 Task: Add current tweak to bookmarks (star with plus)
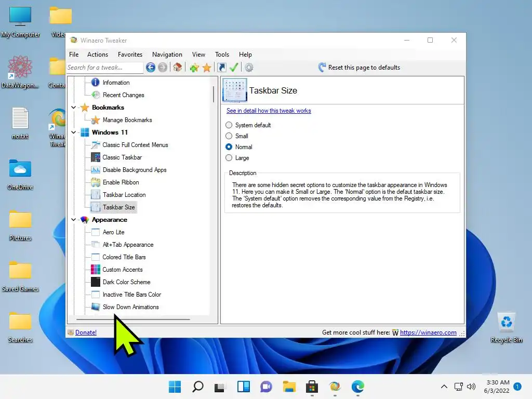coord(194,68)
